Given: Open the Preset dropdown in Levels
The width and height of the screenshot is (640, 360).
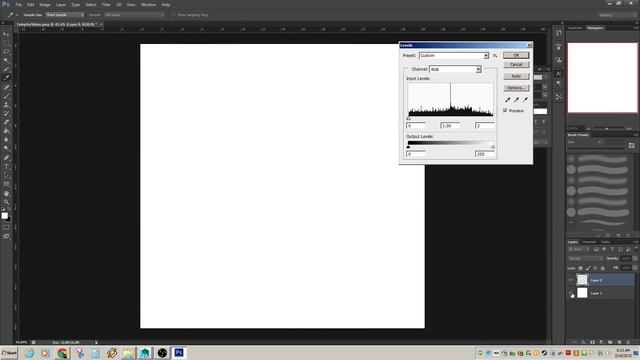Looking at the screenshot, I should pyautogui.click(x=454, y=56).
